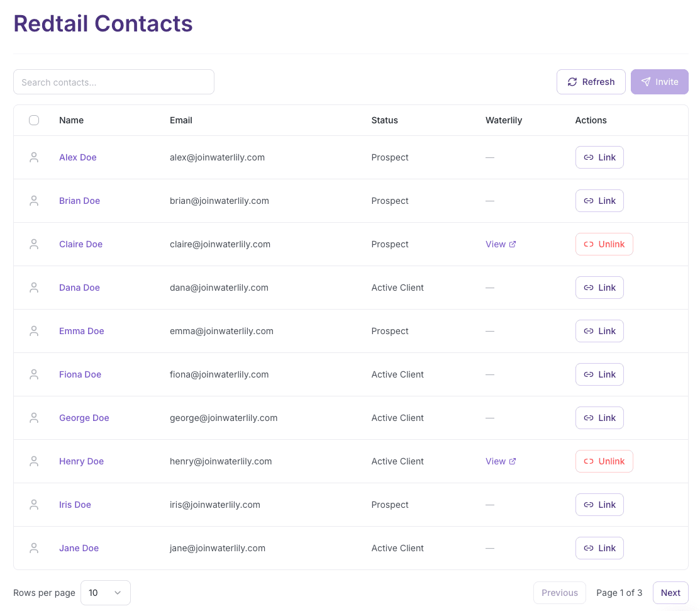
Task: Click the person icon beside Henry Doe
Action: click(34, 461)
